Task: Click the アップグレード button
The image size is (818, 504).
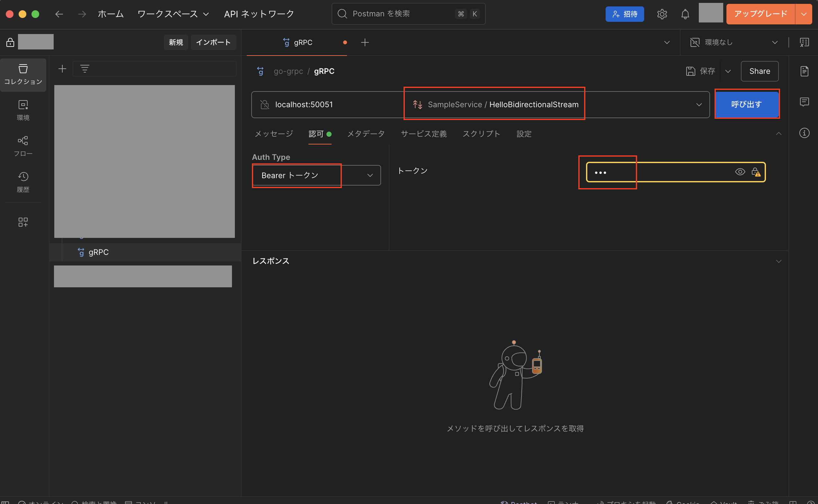Action: [760, 14]
